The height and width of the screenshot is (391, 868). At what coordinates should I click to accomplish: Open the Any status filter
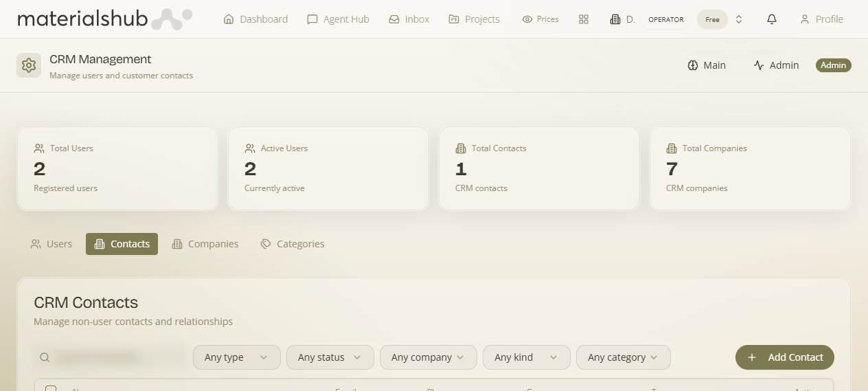click(x=330, y=357)
